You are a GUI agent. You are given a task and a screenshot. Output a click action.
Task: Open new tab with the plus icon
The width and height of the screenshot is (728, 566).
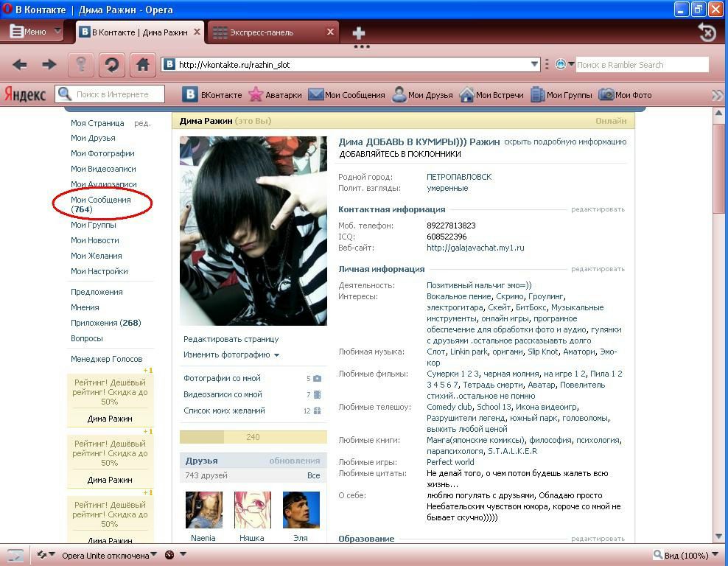(358, 32)
